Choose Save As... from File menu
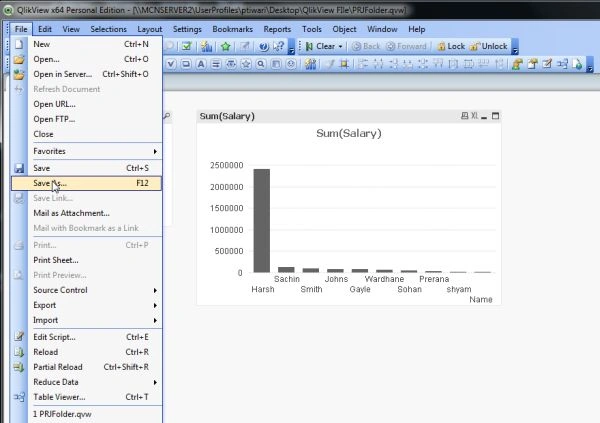The width and height of the screenshot is (600, 423). (86, 183)
